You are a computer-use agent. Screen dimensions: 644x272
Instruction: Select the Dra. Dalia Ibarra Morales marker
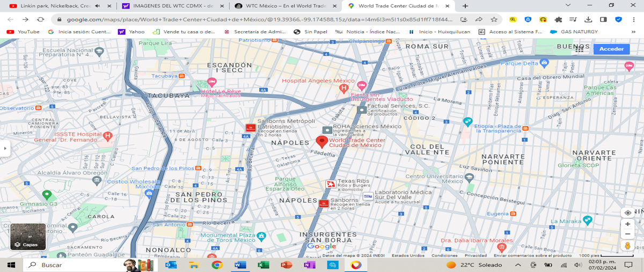502,247
